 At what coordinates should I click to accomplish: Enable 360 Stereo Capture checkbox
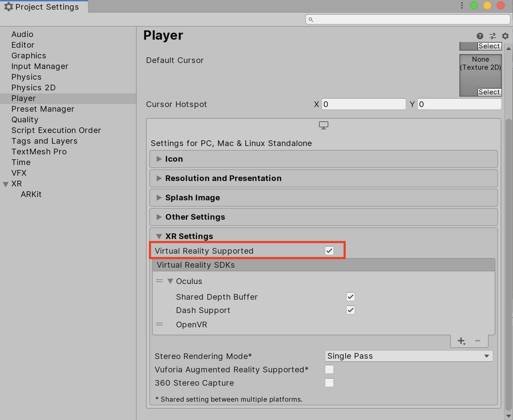coord(329,383)
